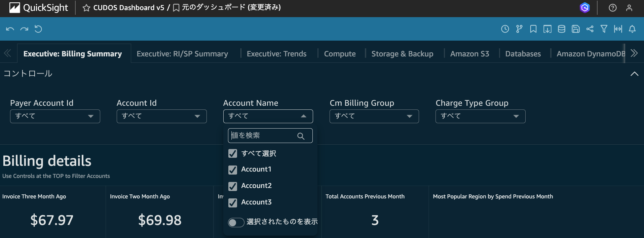Click the branch icon in the toolbar
The image size is (644, 238).
pos(519,29)
